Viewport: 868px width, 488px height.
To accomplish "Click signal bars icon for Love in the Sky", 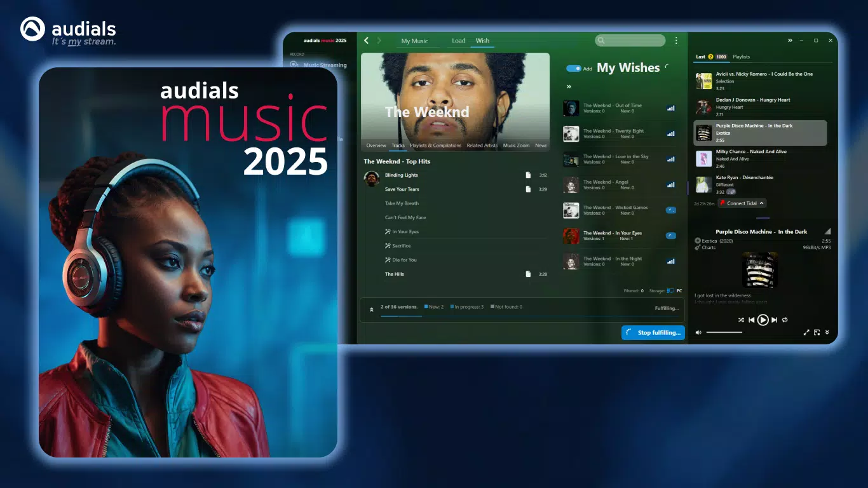I will (670, 159).
